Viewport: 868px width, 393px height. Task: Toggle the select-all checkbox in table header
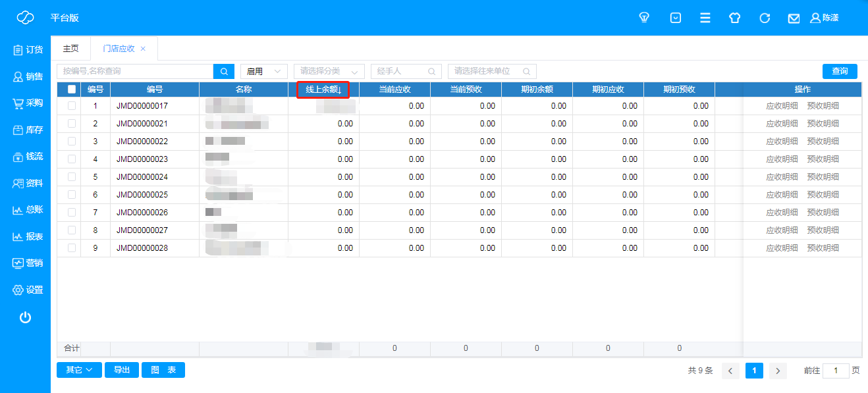pos(72,90)
